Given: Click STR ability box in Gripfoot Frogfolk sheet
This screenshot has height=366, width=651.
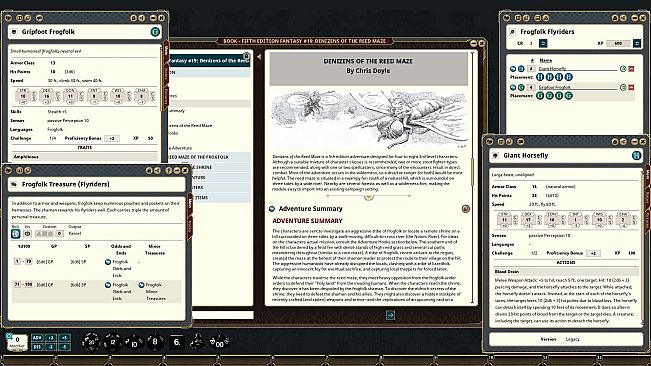Looking at the screenshot, I should [23, 96].
